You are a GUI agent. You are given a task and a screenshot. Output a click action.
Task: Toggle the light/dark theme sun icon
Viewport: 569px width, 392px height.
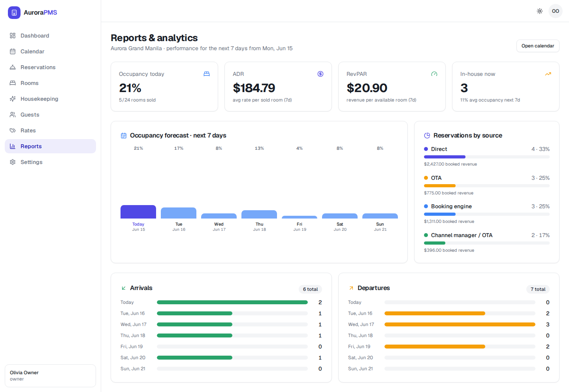pyautogui.click(x=540, y=11)
